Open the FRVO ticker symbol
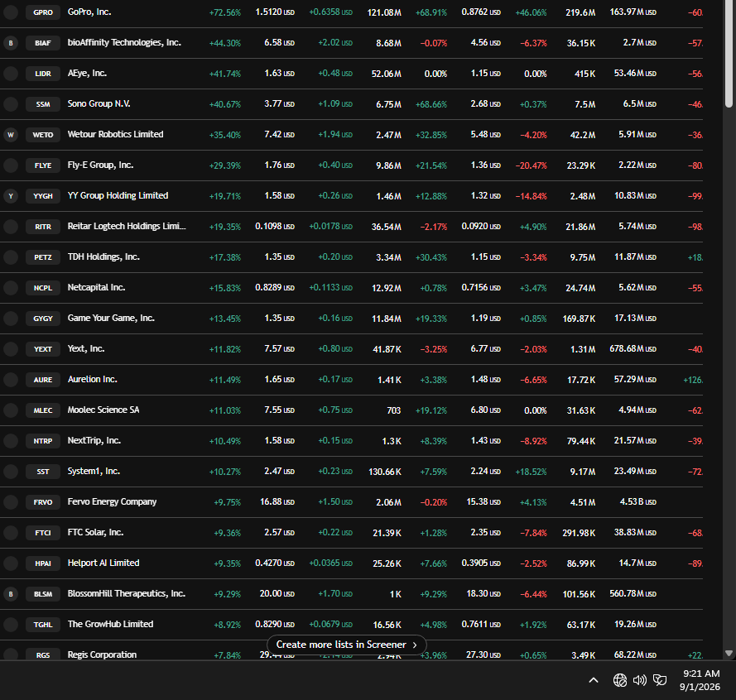The height and width of the screenshot is (700, 736). tap(43, 502)
